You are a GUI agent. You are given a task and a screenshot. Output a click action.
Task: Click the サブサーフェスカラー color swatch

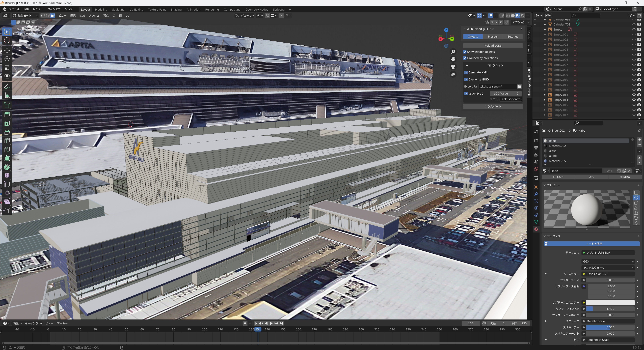(x=610, y=303)
